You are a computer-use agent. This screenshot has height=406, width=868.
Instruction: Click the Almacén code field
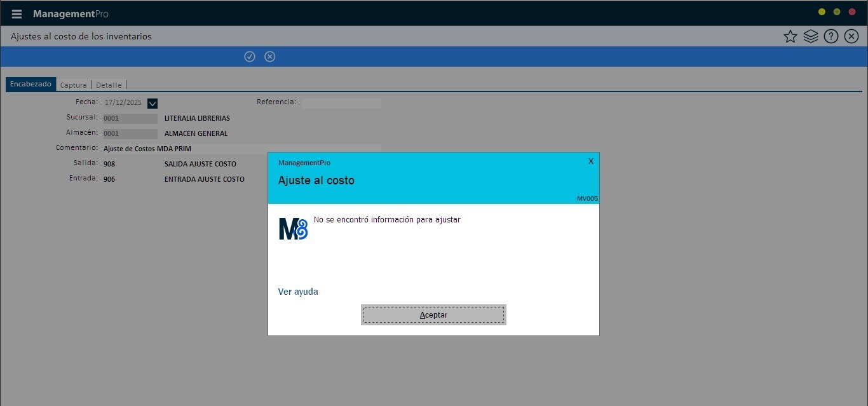point(130,134)
